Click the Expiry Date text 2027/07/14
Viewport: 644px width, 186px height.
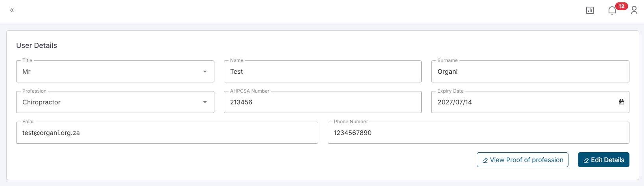pyautogui.click(x=455, y=102)
